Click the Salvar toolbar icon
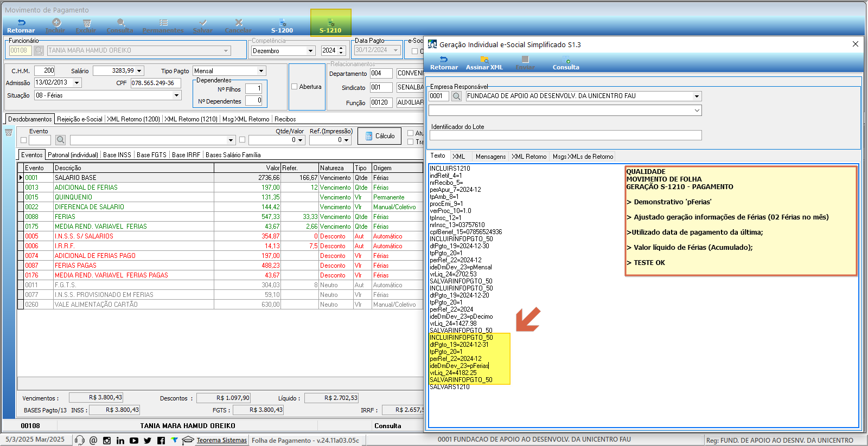This screenshot has height=446, width=868. point(202,26)
